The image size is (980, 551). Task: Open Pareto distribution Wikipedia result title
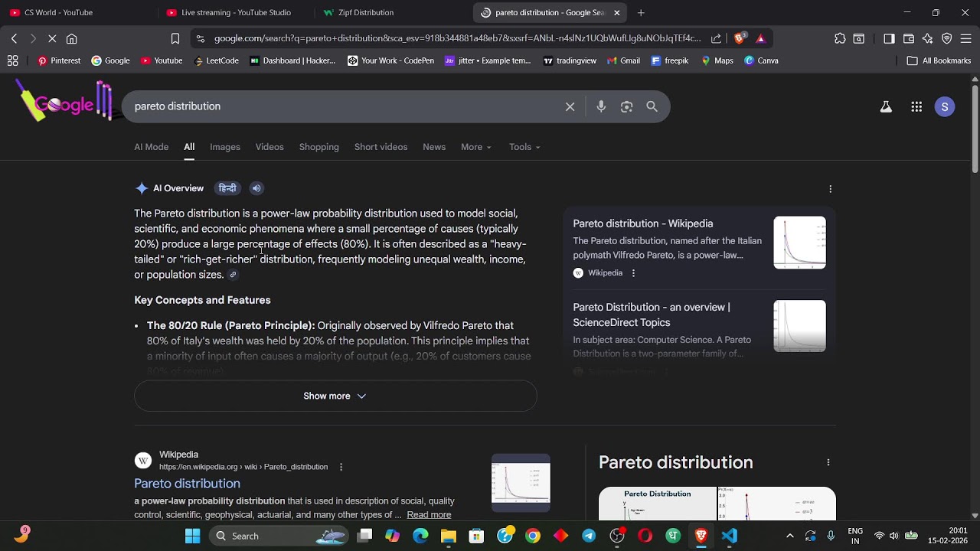[x=187, y=484]
